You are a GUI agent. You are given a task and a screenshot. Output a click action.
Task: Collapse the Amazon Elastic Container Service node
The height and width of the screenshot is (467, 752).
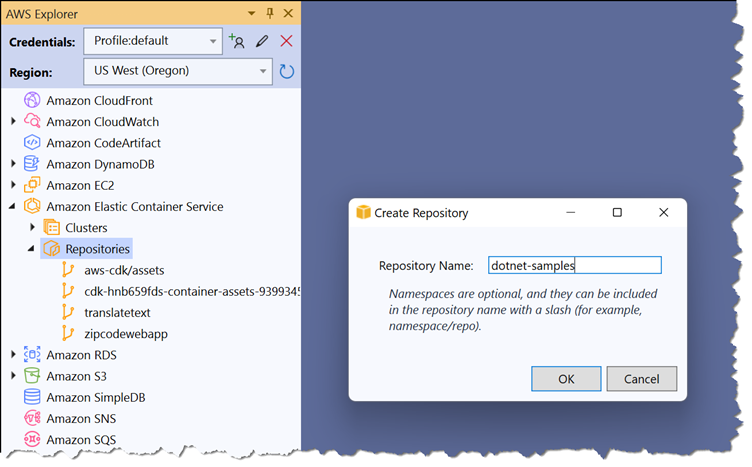click(12, 207)
